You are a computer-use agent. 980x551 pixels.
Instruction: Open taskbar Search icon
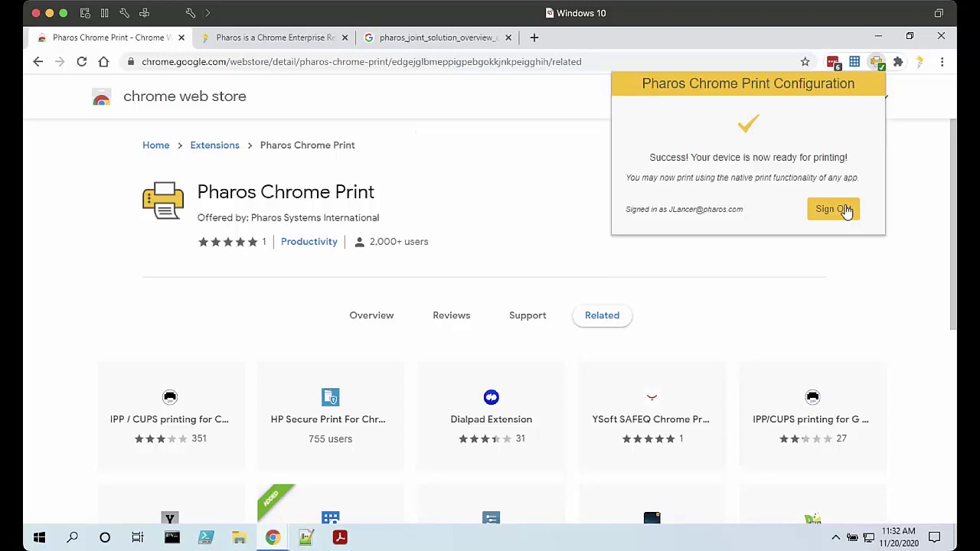[x=72, y=537]
